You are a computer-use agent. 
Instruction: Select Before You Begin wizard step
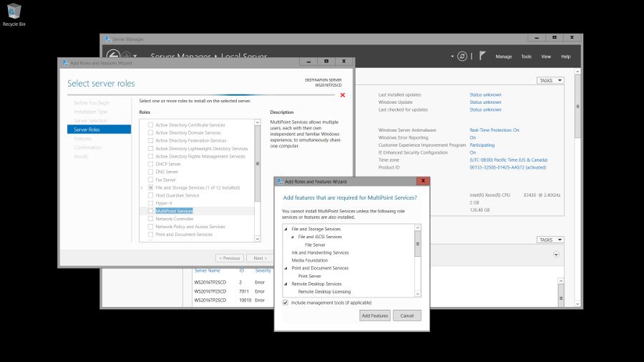pos(92,103)
